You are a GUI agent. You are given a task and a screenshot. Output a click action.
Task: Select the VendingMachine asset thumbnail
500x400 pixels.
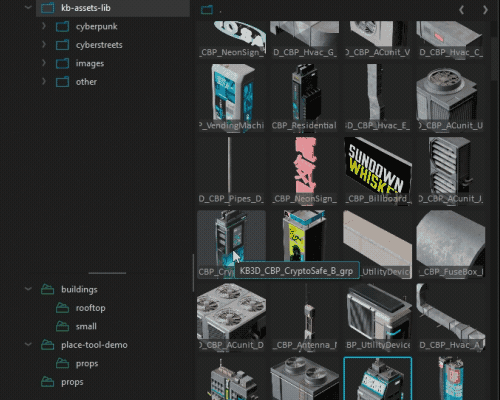coord(231,97)
